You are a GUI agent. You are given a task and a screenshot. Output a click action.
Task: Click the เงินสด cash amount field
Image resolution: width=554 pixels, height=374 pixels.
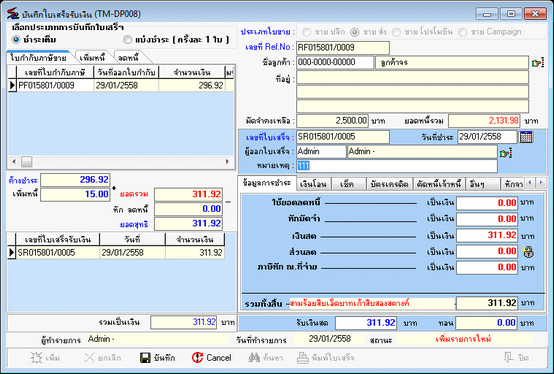(487, 235)
